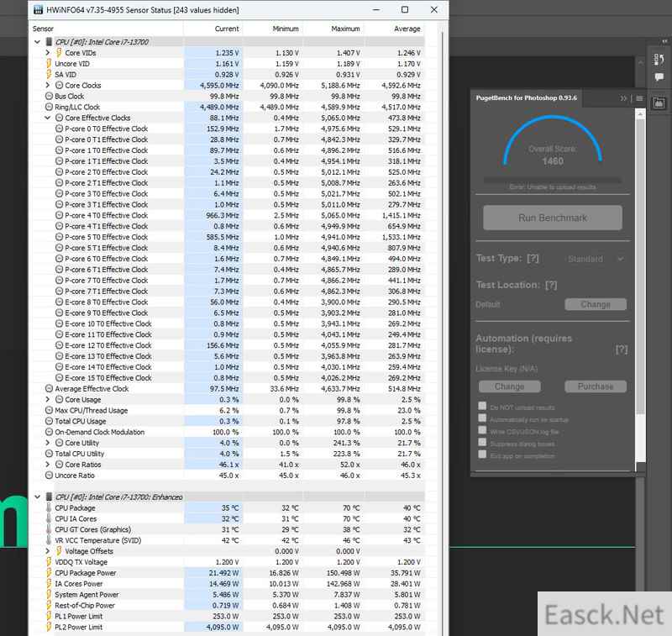The height and width of the screenshot is (636, 672).
Task: Tick the 'Automatically run on startup' checkbox
Action: tap(482, 418)
